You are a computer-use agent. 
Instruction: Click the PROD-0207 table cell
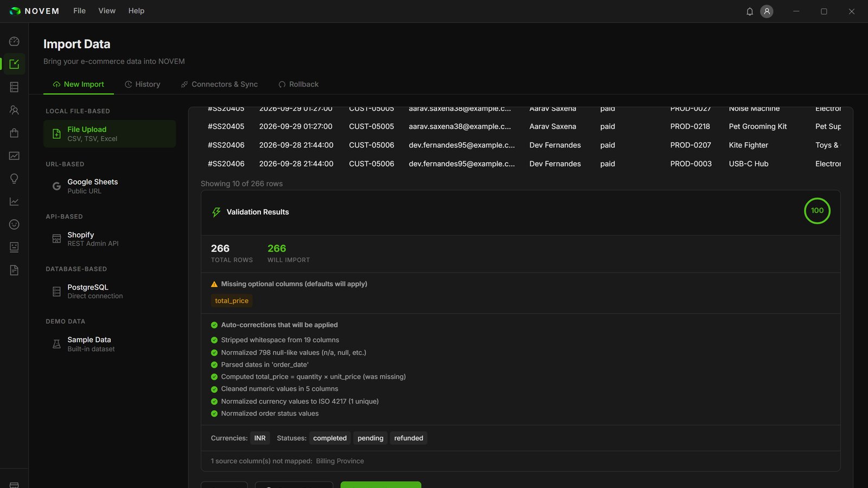coord(690,145)
